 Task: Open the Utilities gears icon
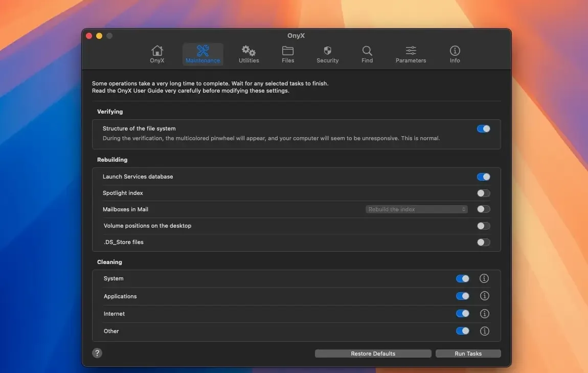248,51
